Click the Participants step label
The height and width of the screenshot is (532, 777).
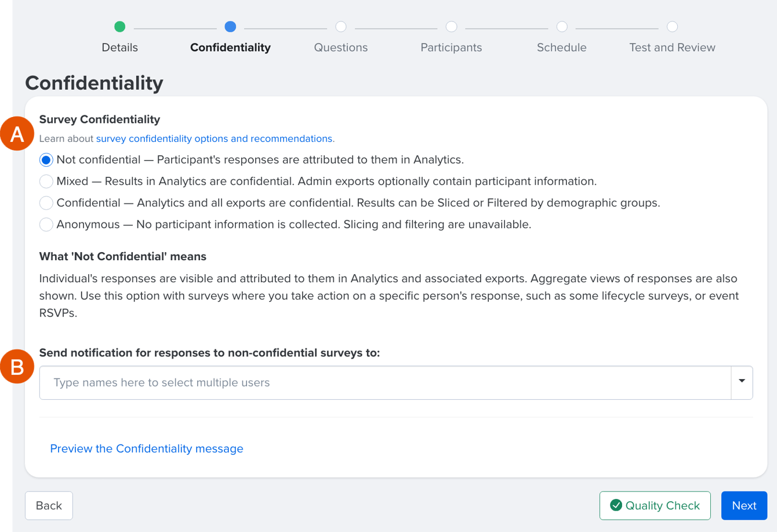[451, 48]
